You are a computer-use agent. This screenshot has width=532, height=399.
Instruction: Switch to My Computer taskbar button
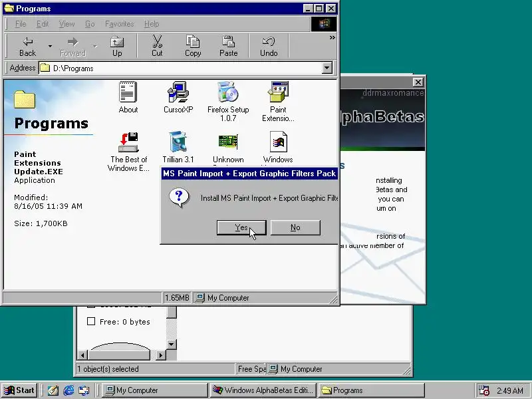coord(154,390)
